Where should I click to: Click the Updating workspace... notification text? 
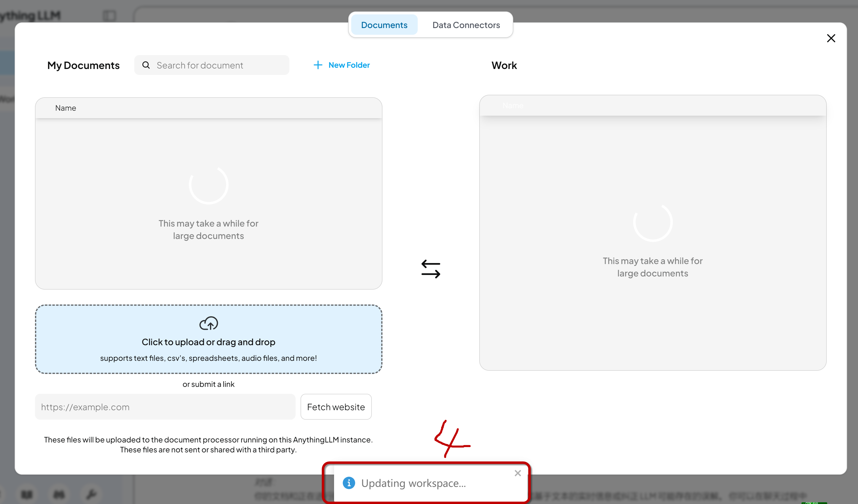pyautogui.click(x=413, y=483)
